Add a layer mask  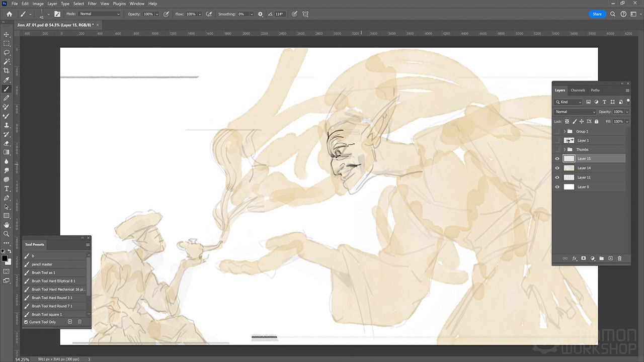(x=583, y=258)
